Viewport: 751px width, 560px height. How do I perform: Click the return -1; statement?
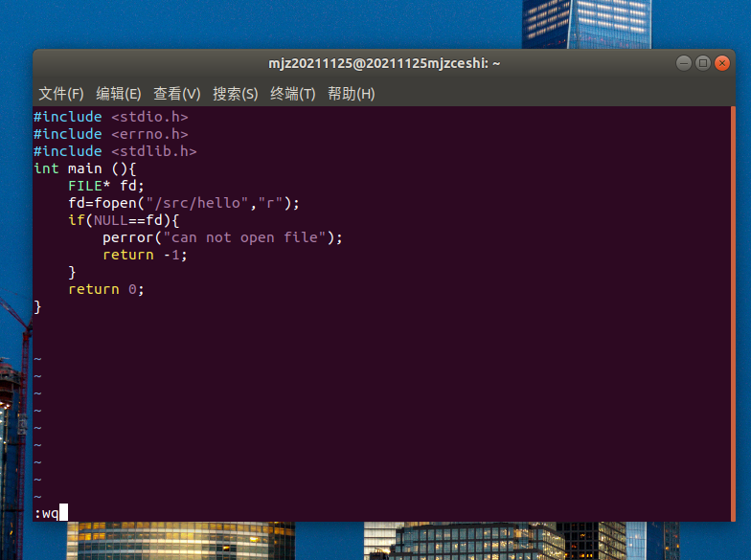pos(145,255)
